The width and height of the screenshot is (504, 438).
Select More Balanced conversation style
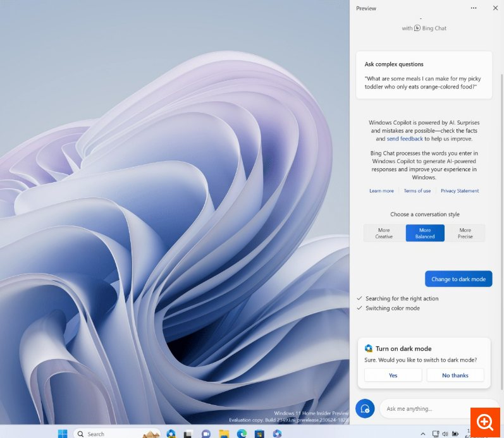(425, 233)
